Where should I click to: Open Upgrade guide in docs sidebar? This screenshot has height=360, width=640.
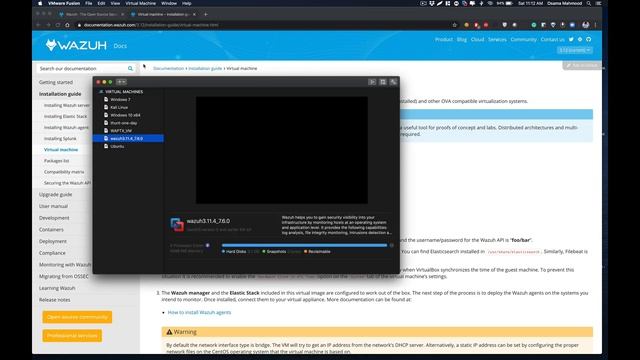(x=56, y=195)
